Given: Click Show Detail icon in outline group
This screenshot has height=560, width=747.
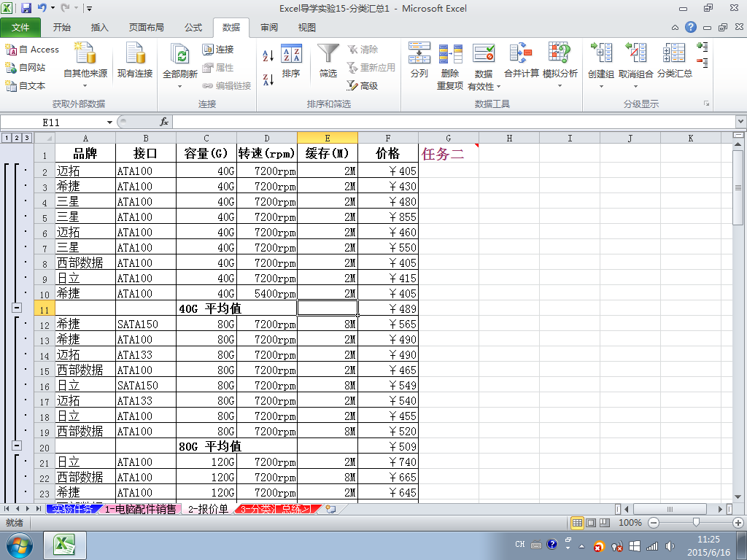Looking at the screenshot, I should 703,47.
